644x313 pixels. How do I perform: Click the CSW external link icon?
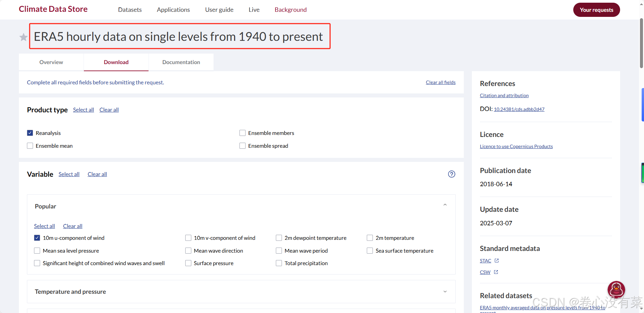click(x=496, y=272)
